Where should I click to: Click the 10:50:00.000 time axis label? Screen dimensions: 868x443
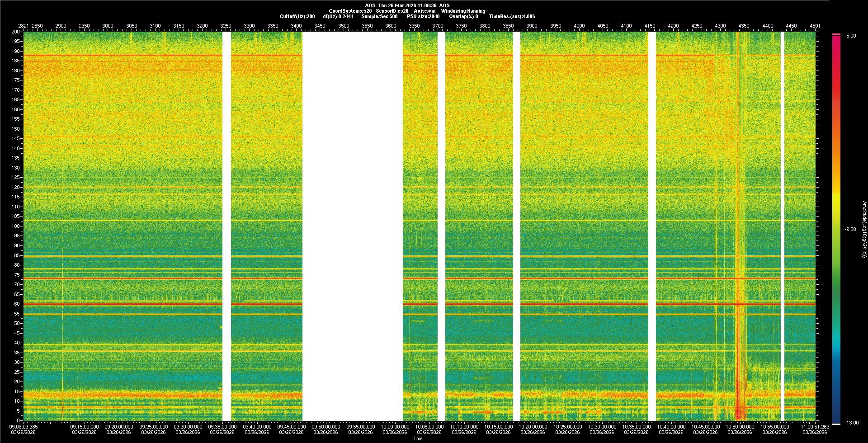[x=740, y=426]
